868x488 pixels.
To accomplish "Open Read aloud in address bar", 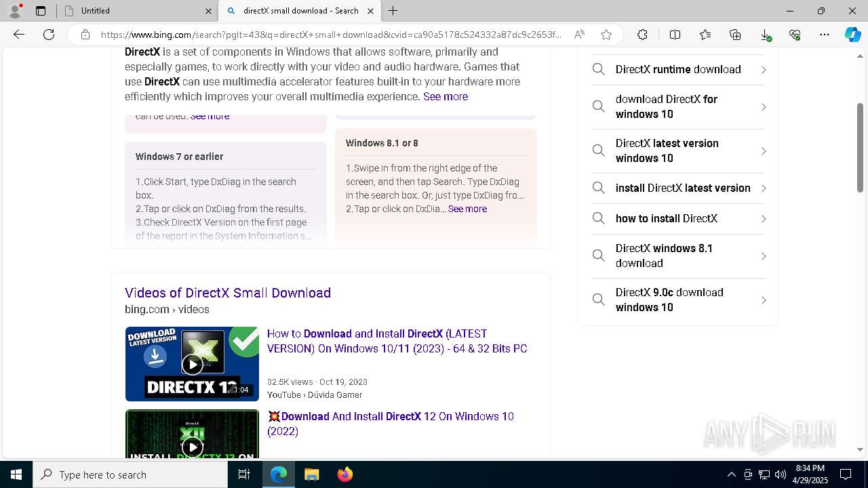I will point(579,35).
